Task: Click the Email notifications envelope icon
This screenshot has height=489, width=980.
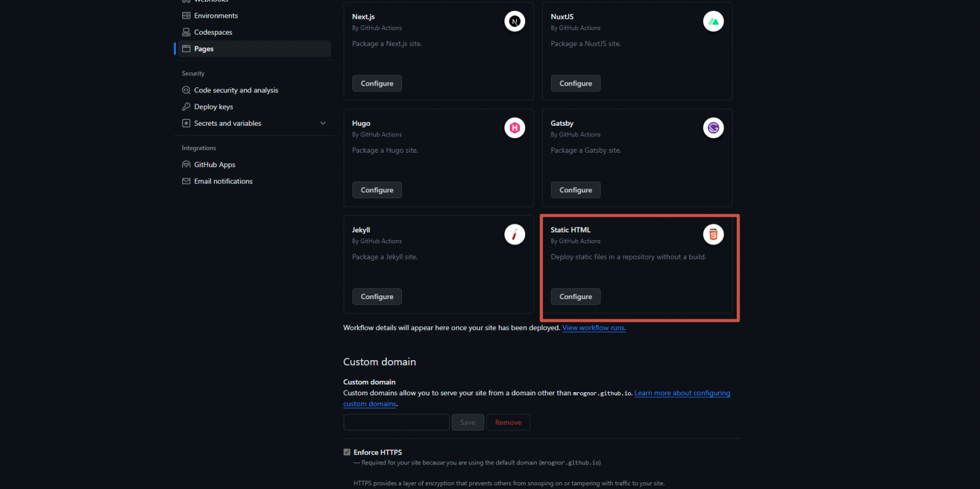Action: 186,181
